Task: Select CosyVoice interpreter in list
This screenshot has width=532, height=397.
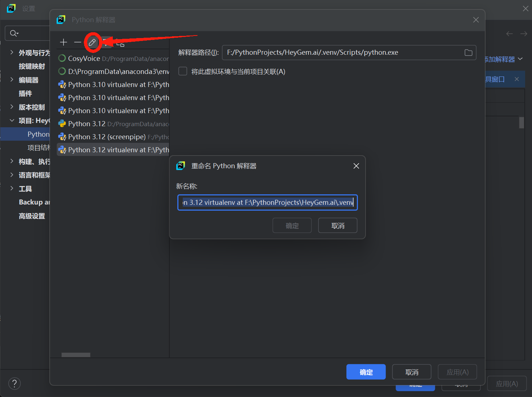Action: coord(113,58)
